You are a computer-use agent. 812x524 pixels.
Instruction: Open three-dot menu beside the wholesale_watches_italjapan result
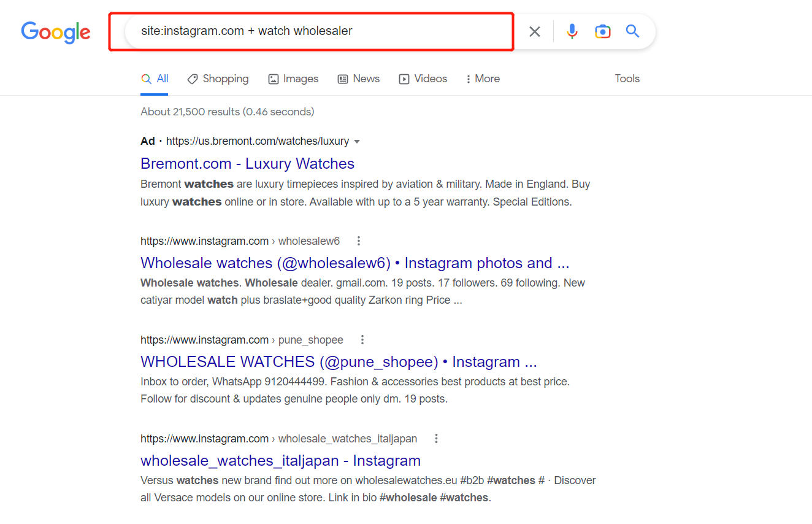(x=436, y=439)
